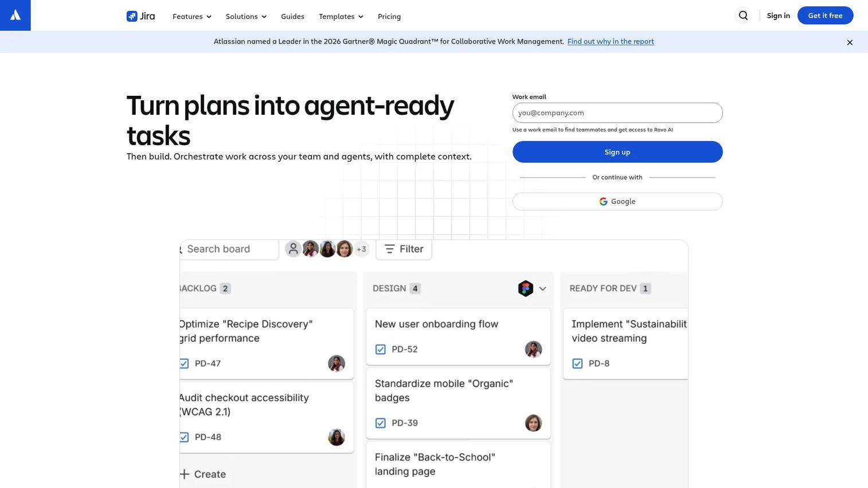The width and height of the screenshot is (868, 488).
Task: Expand the Solutions menu
Action: (246, 17)
